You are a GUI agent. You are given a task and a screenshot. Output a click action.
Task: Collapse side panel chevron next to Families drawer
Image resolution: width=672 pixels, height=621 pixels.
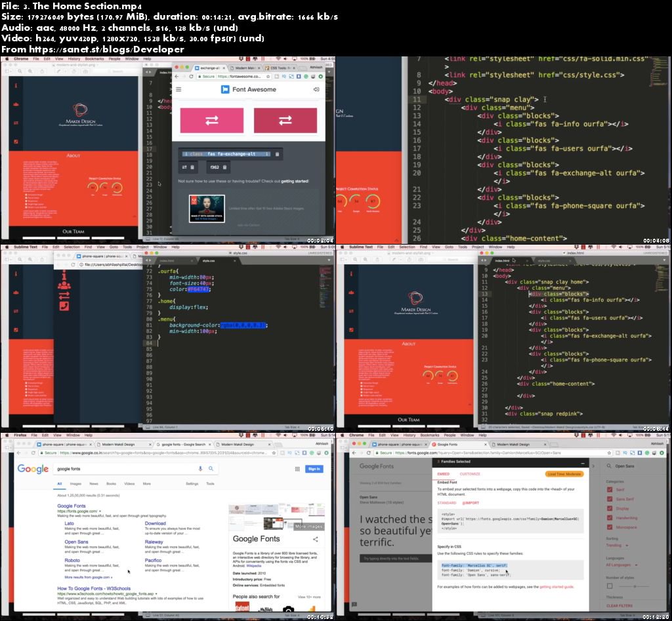593,466
